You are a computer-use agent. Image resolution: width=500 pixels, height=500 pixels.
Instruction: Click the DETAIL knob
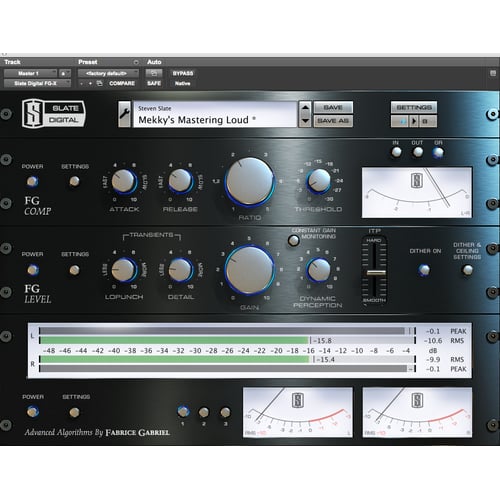coord(180,270)
